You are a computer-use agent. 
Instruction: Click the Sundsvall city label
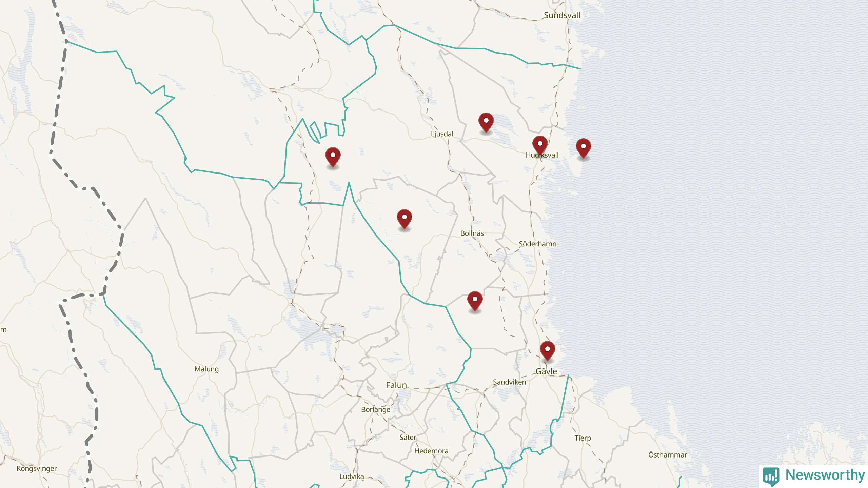click(x=562, y=15)
